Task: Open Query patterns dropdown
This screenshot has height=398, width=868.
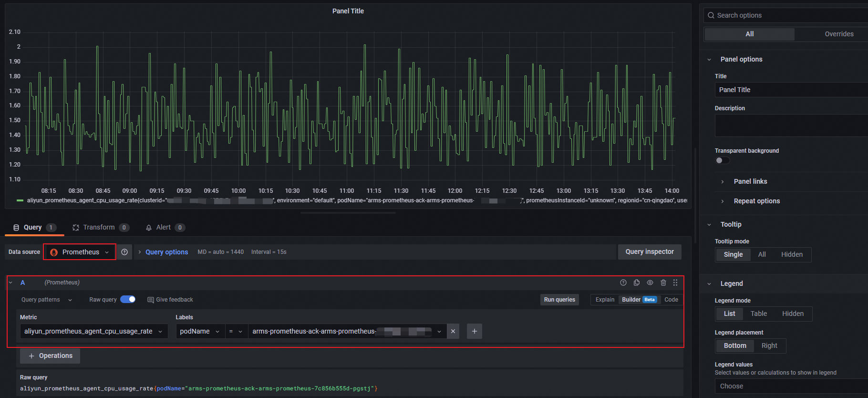Action: coord(47,300)
